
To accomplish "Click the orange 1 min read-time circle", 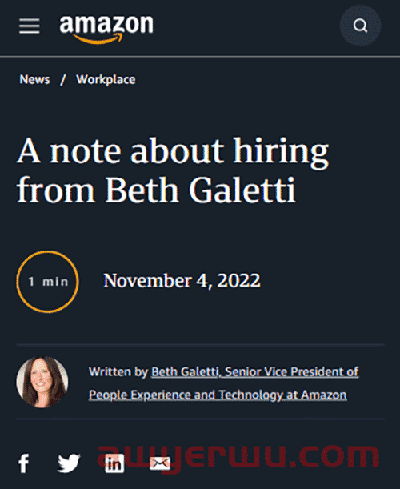I will click(48, 282).
